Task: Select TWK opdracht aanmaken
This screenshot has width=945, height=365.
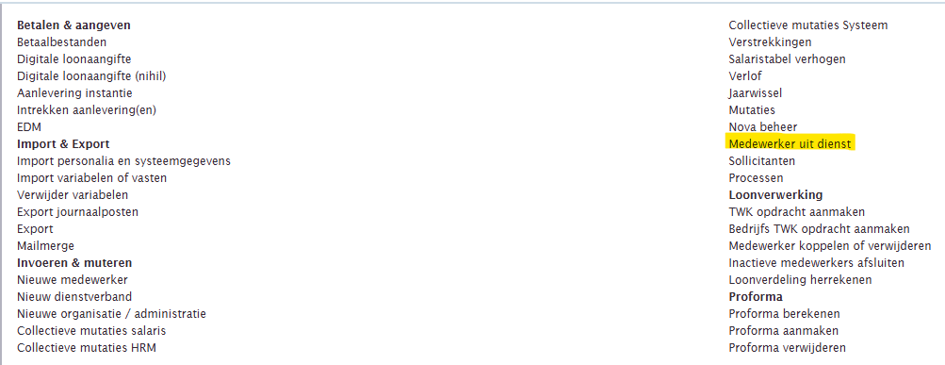Action: pos(796,212)
